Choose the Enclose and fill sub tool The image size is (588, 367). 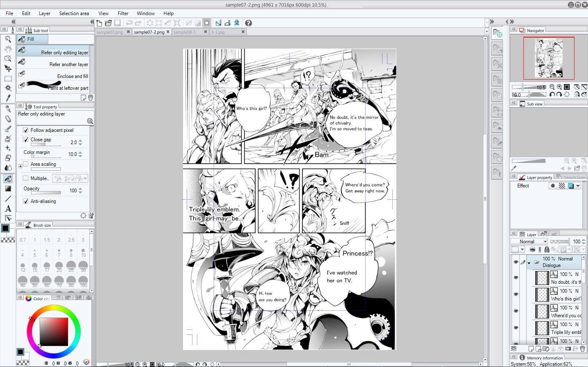pyautogui.click(x=53, y=75)
